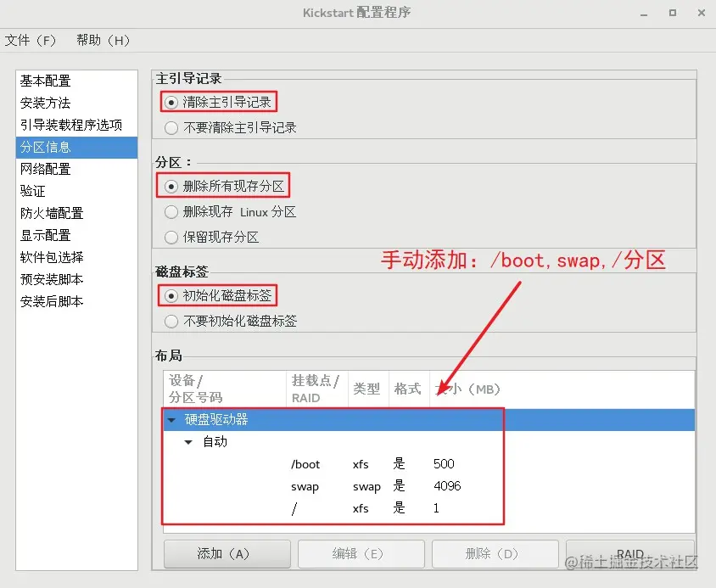Open the 帮助 (H) menu
The image size is (716, 588).
click(x=103, y=41)
